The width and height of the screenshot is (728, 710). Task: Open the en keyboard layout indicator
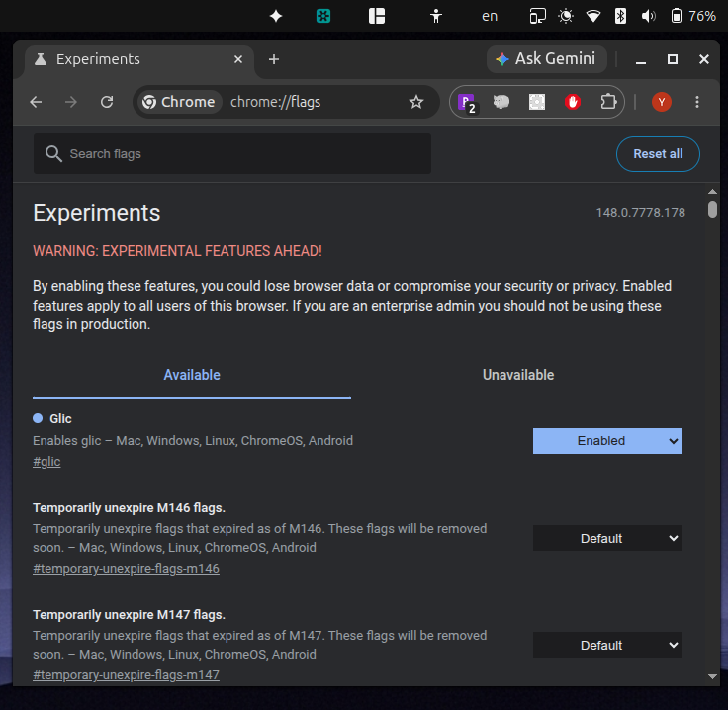pos(490,16)
